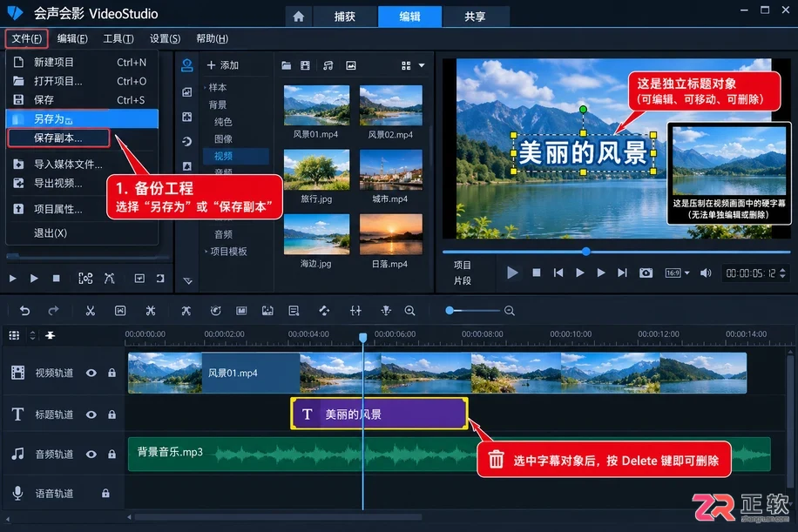The image size is (798, 532).
Task: Select 视频 in the library tree
Action: coord(235,156)
